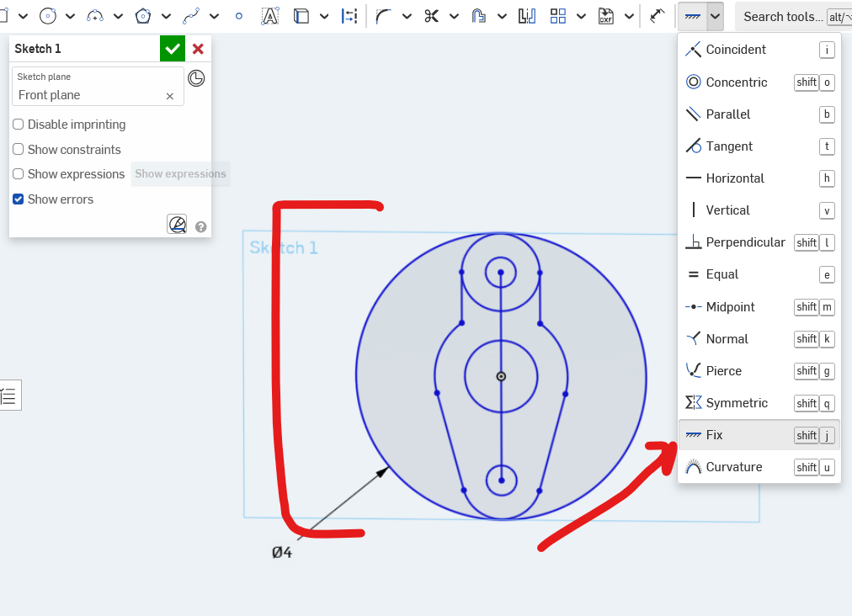Viewport: 852px width, 616px height.
Task: Choose Coincident from the constraints menu
Action: pos(759,50)
